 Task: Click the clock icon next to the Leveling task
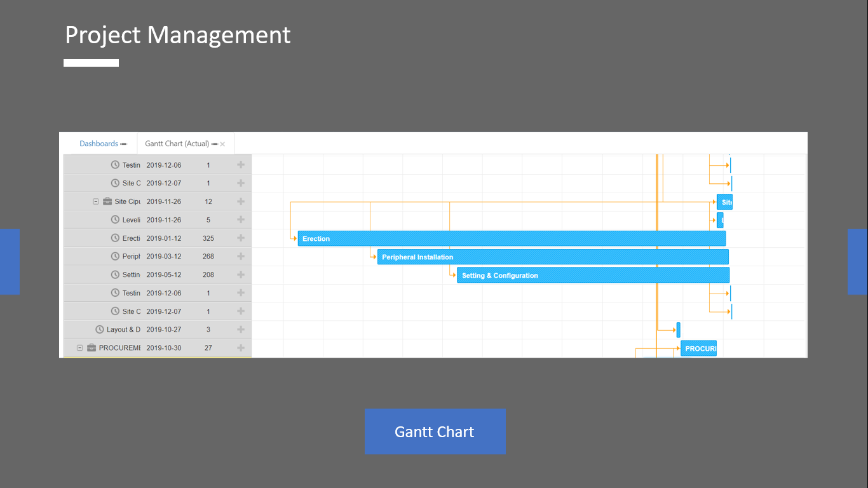(x=115, y=220)
